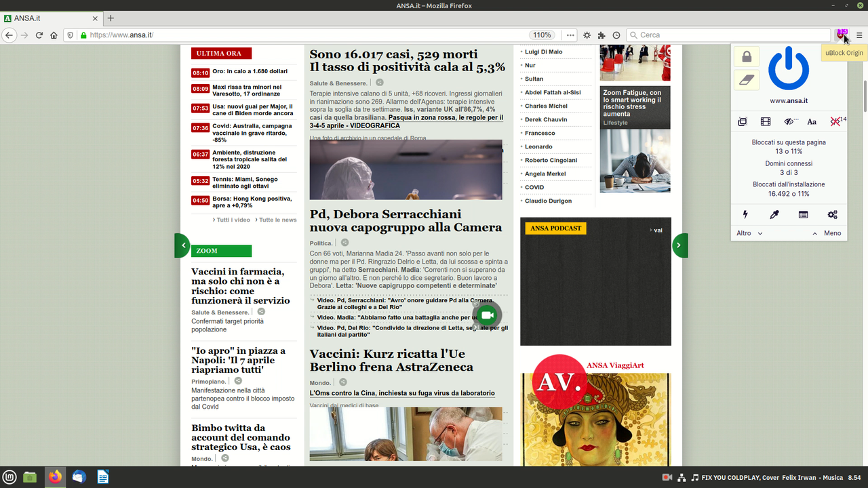Screen dimensions: 868x488
Task: Click the URL address bar
Action: (305, 35)
